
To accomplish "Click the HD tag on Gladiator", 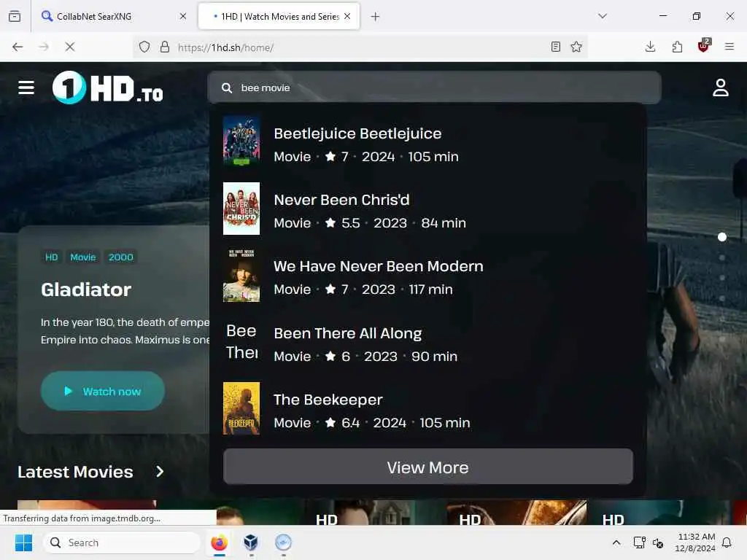I will [52, 257].
